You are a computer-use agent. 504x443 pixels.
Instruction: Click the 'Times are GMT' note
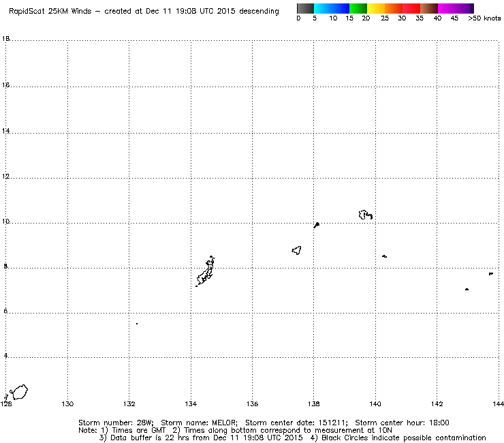coord(139,430)
